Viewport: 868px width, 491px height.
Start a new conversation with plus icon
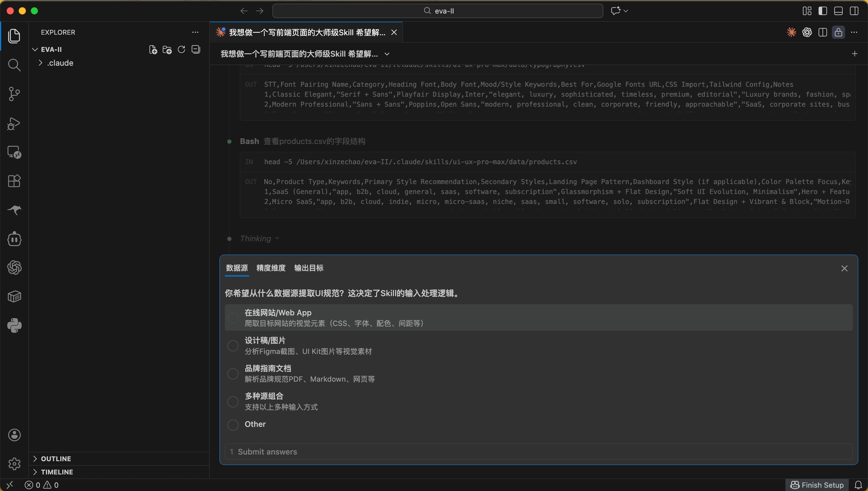coord(854,54)
